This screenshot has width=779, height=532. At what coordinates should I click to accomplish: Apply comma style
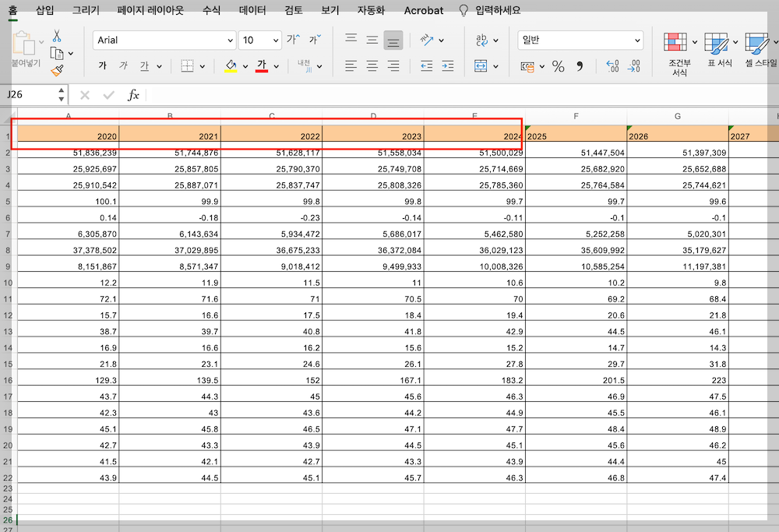click(x=580, y=66)
